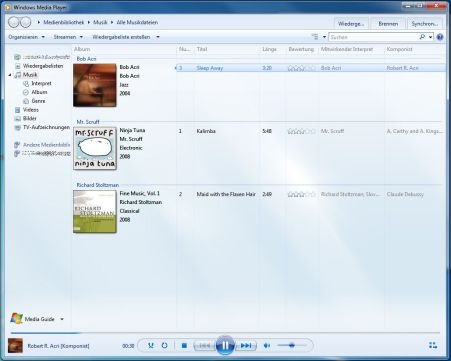Select Wiedergabelisten in the sidebar
The width and height of the screenshot is (451, 361).
click(x=43, y=66)
